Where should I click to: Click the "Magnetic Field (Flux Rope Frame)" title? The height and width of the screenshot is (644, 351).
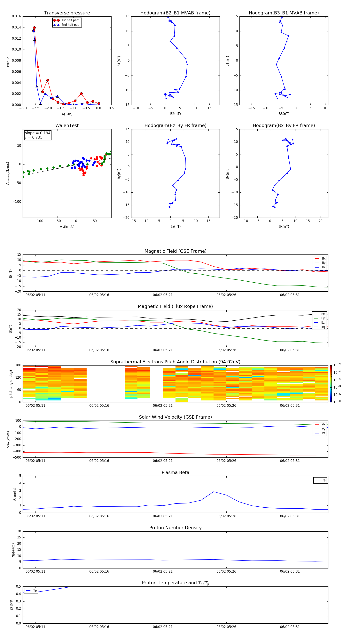175,307
